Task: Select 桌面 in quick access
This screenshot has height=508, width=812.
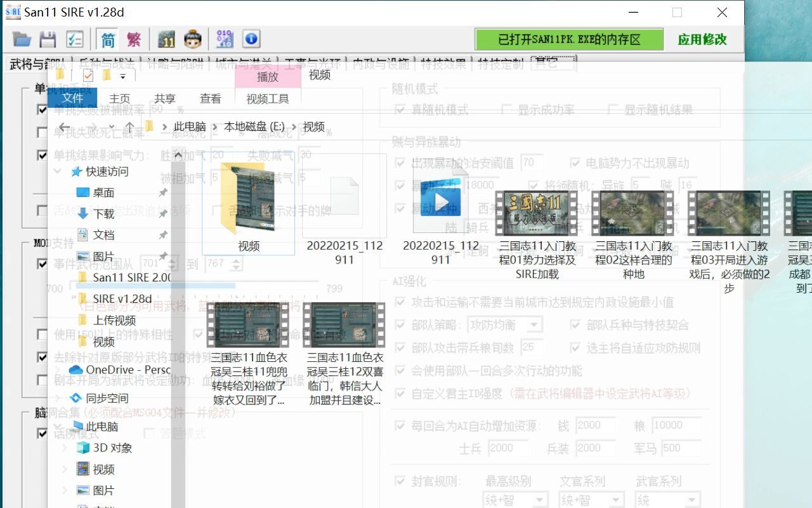Action: [103, 192]
